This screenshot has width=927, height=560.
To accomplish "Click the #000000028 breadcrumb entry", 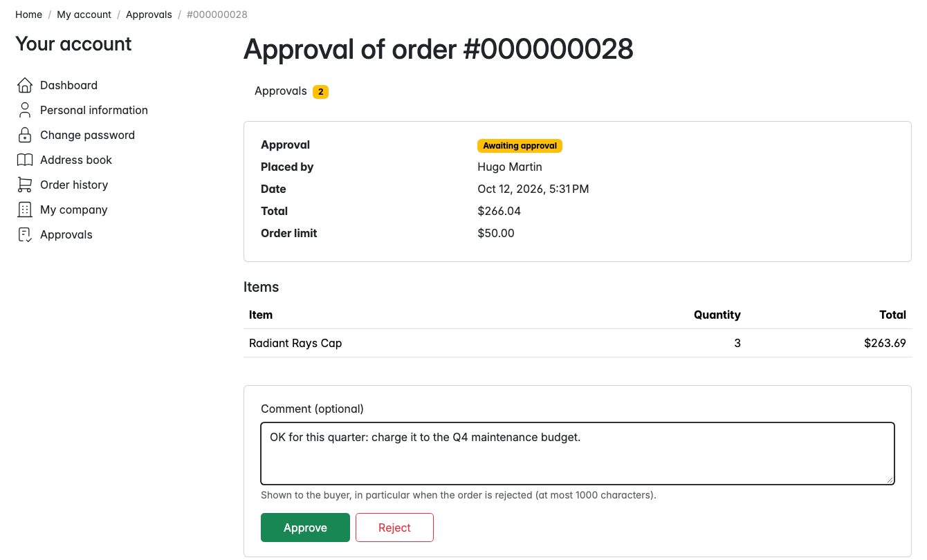I will pos(217,15).
